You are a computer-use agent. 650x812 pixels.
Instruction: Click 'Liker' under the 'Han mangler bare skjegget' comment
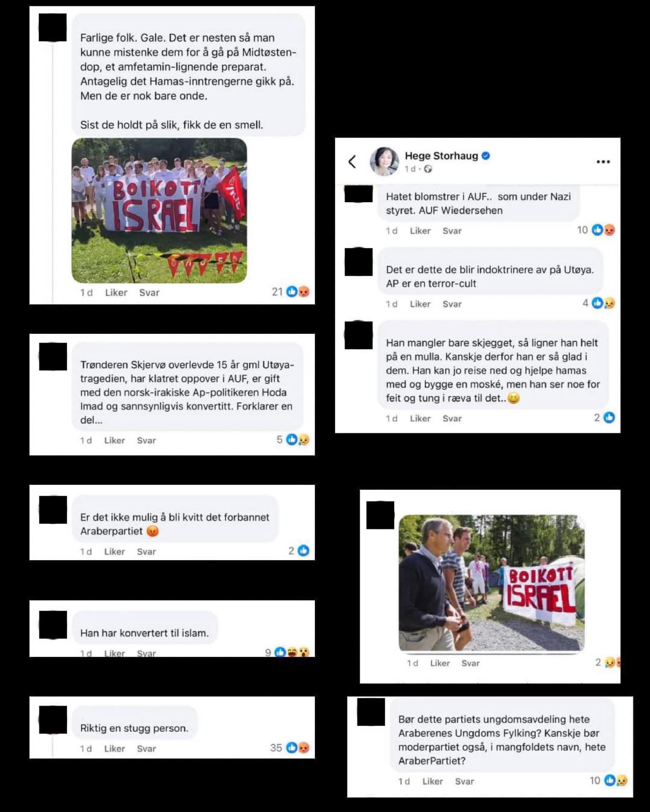(x=420, y=418)
